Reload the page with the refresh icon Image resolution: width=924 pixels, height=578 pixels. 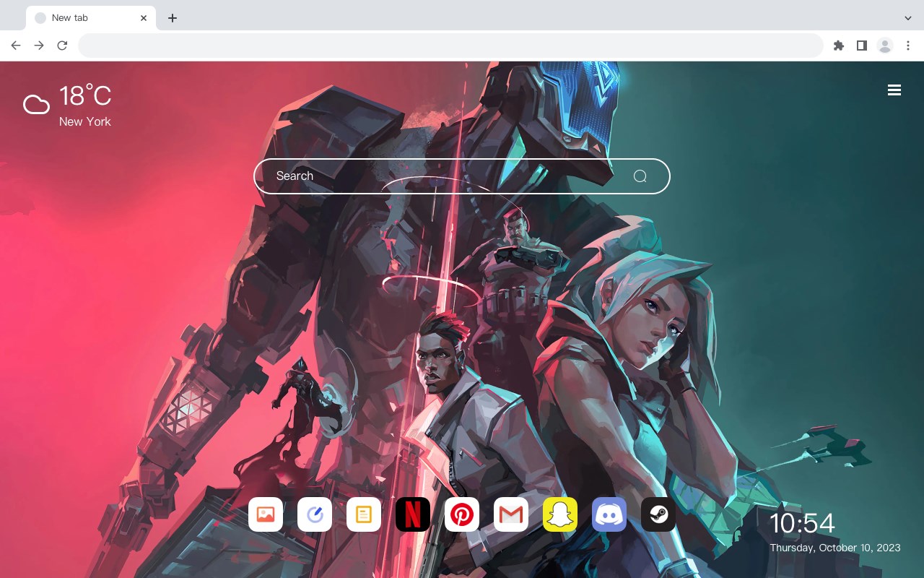click(x=62, y=46)
